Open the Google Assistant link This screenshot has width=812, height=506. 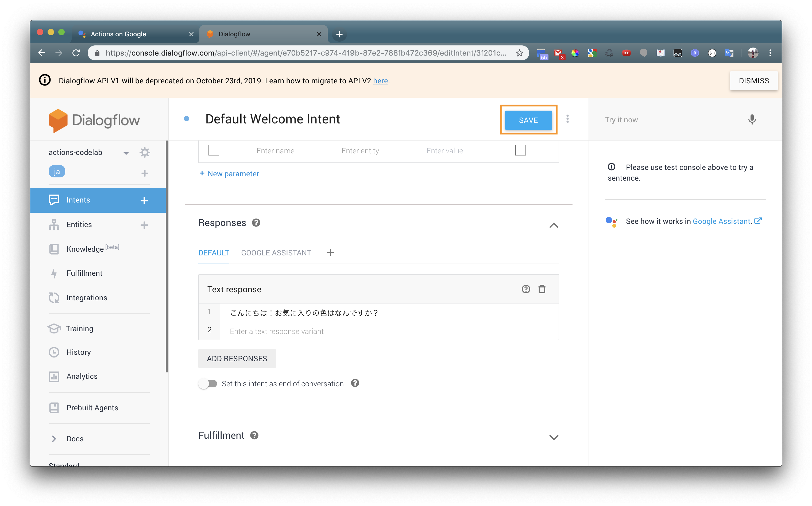click(x=721, y=221)
